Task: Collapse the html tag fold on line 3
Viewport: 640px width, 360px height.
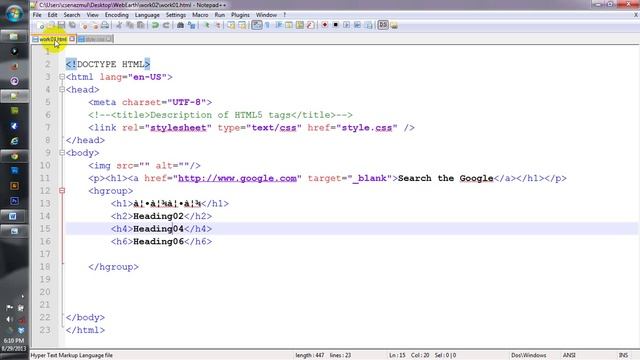Action: coord(62,77)
